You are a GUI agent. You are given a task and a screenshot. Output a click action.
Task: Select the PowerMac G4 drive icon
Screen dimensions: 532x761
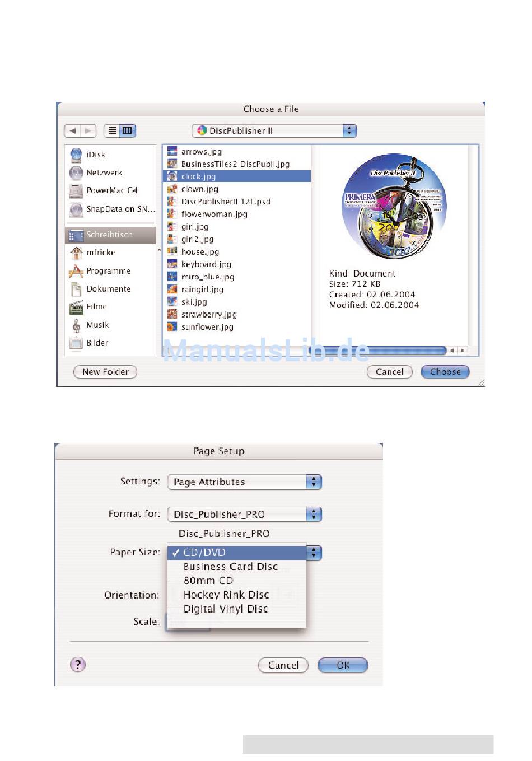click(x=76, y=191)
